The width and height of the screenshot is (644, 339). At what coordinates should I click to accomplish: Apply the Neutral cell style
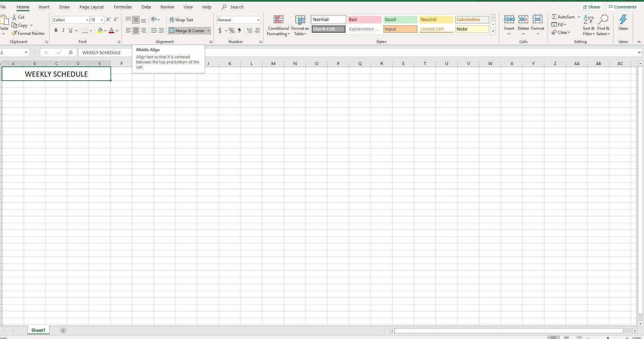click(x=436, y=20)
